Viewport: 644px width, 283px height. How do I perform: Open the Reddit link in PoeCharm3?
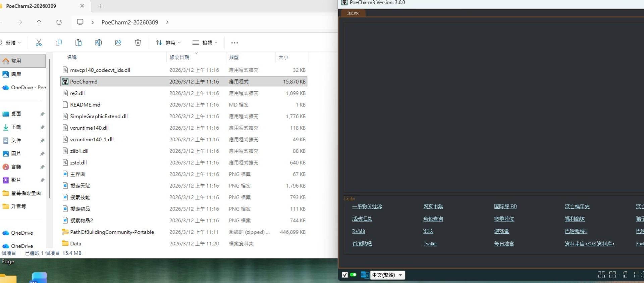pyautogui.click(x=359, y=231)
